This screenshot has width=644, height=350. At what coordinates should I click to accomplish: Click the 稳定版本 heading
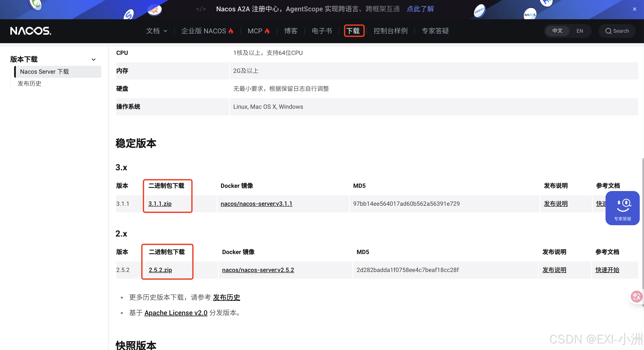pyautogui.click(x=136, y=143)
